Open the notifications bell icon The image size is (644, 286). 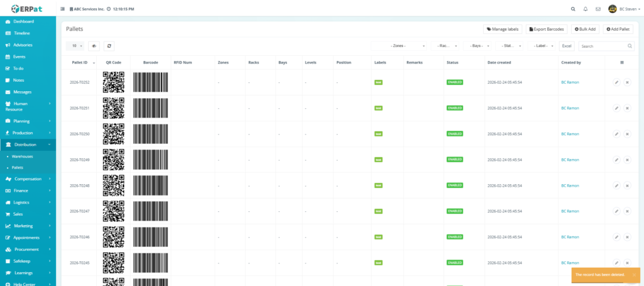(586, 9)
